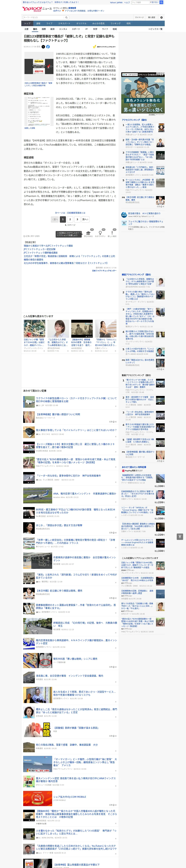
Task: Click 記事に関する報告 report icon link
Action: [31, 236]
